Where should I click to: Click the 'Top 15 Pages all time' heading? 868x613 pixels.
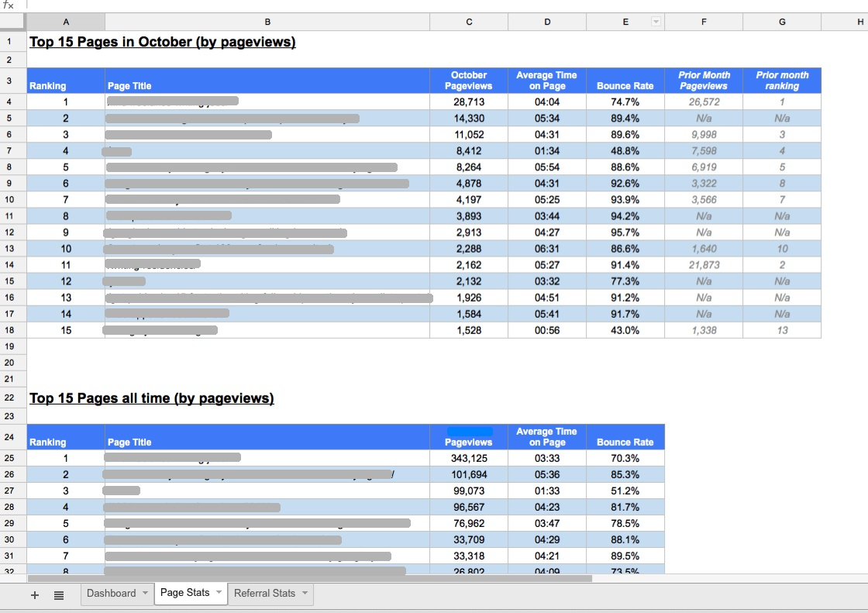point(152,398)
